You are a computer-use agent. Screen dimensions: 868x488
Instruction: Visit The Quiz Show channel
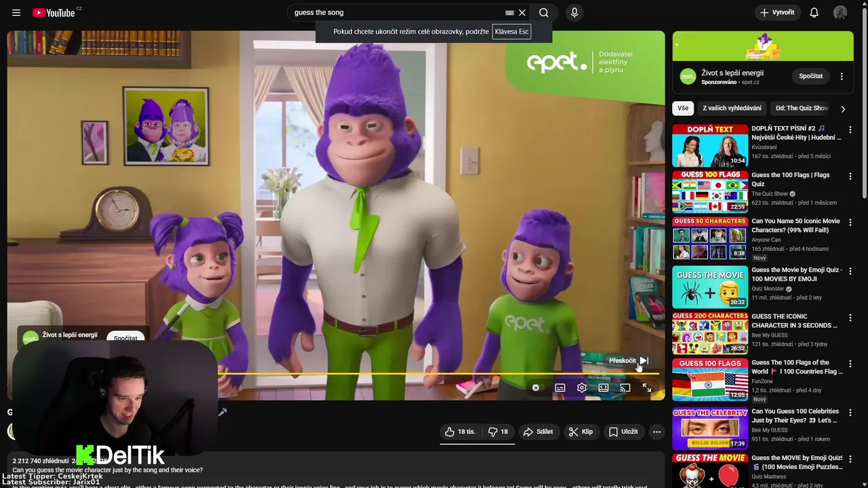[x=770, y=194]
